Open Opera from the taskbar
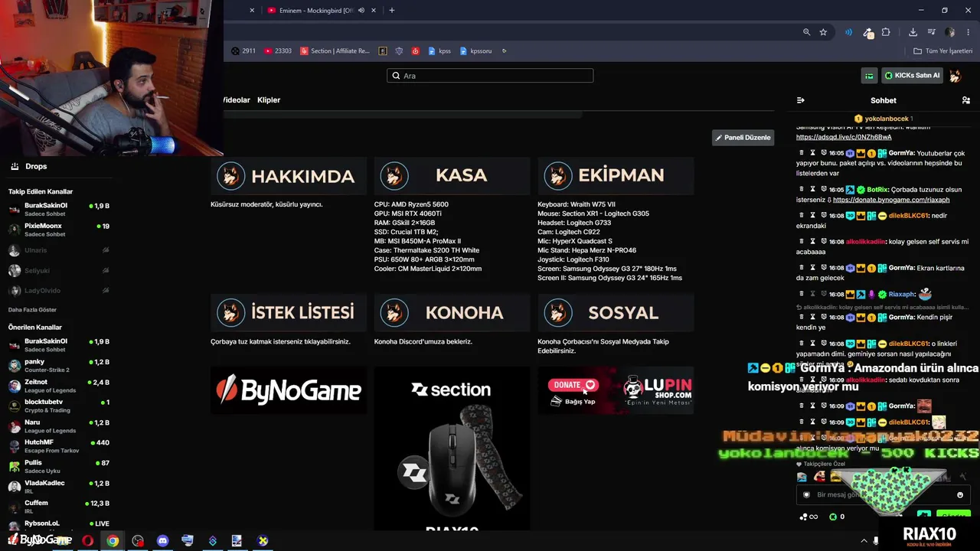Screen dimensions: 980x551 coord(88,541)
